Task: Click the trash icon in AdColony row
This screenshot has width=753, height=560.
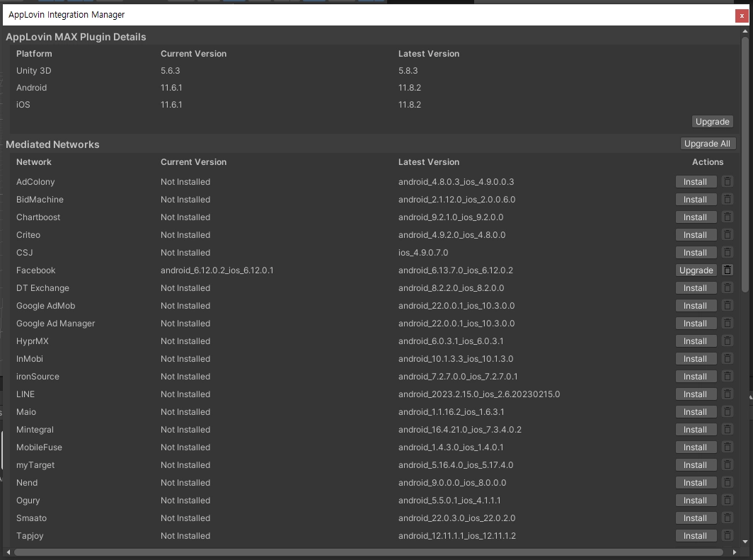Action: pos(727,181)
